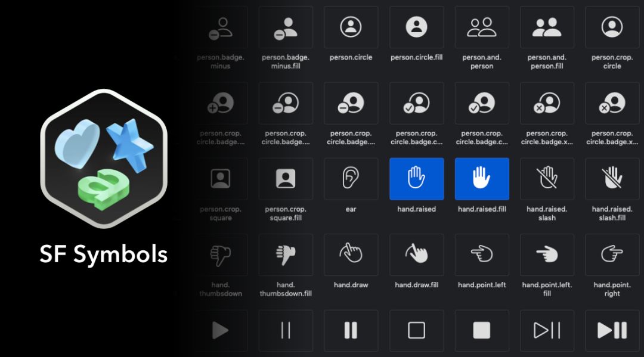
Task: Choose the person.and.person outline symbol
Action: (482, 27)
